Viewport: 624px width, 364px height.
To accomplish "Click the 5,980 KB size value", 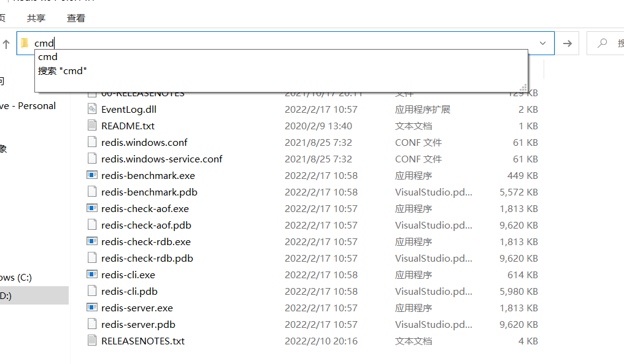I will coord(519,291).
